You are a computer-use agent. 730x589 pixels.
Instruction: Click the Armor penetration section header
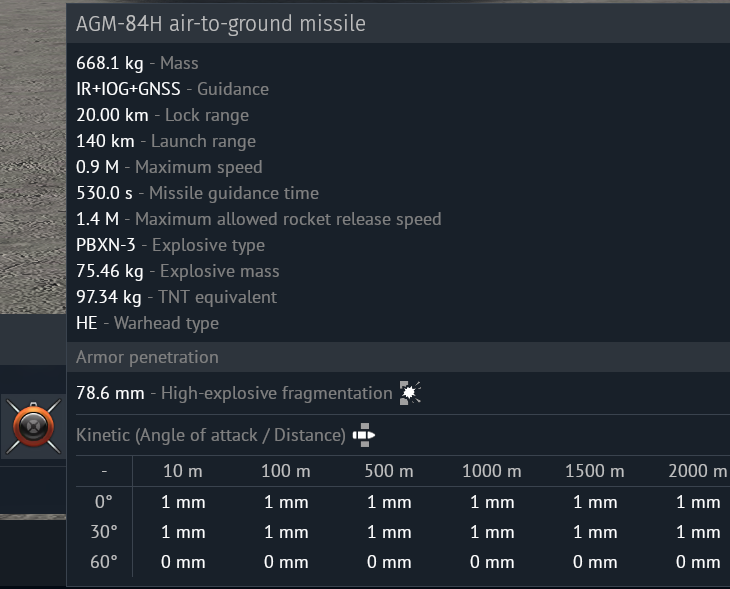(x=147, y=357)
